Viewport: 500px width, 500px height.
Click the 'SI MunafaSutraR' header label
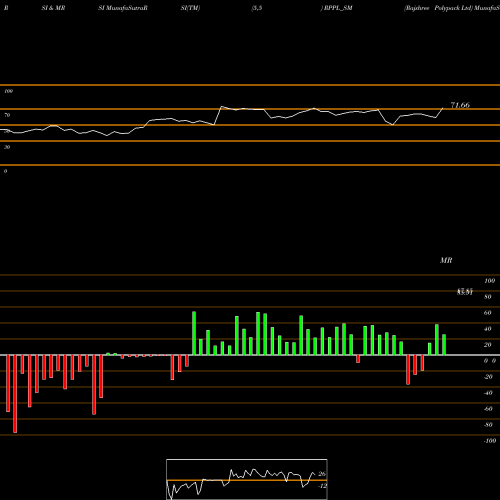tap(123, 8)
